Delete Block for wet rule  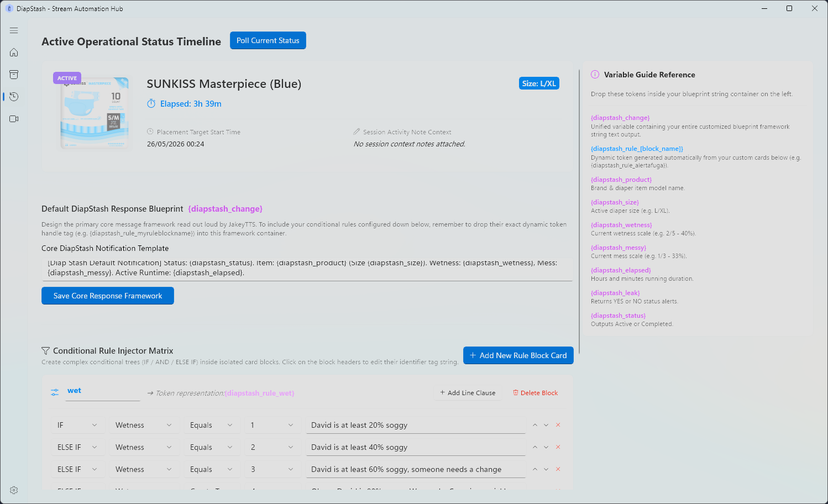(535, 393)
